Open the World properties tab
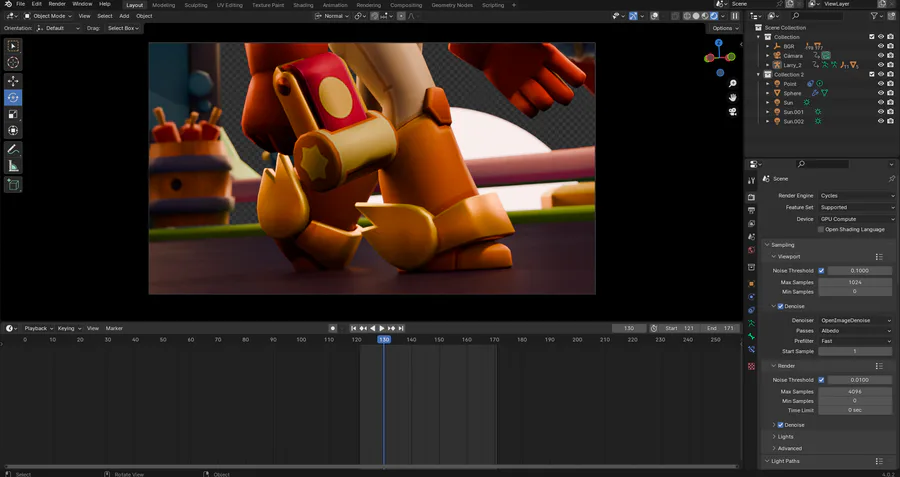Image resolution: width=900 pixels, height=477 pixels. point(751,250)
